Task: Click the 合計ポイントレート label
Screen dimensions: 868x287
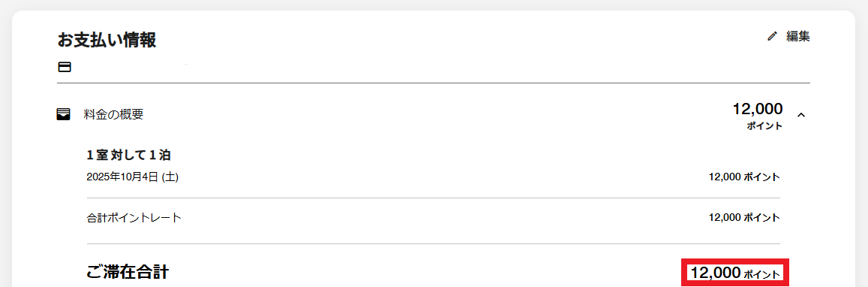Action: click(x=134, y=217)
